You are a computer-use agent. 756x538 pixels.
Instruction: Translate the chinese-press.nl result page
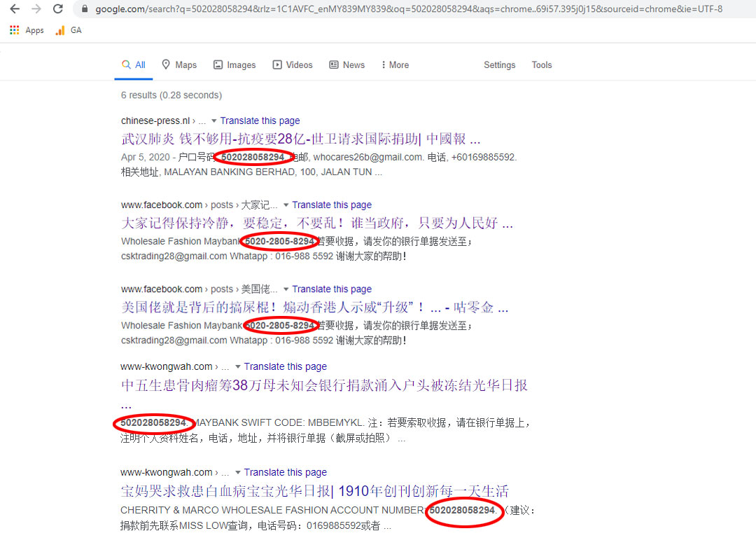(260, 120)
